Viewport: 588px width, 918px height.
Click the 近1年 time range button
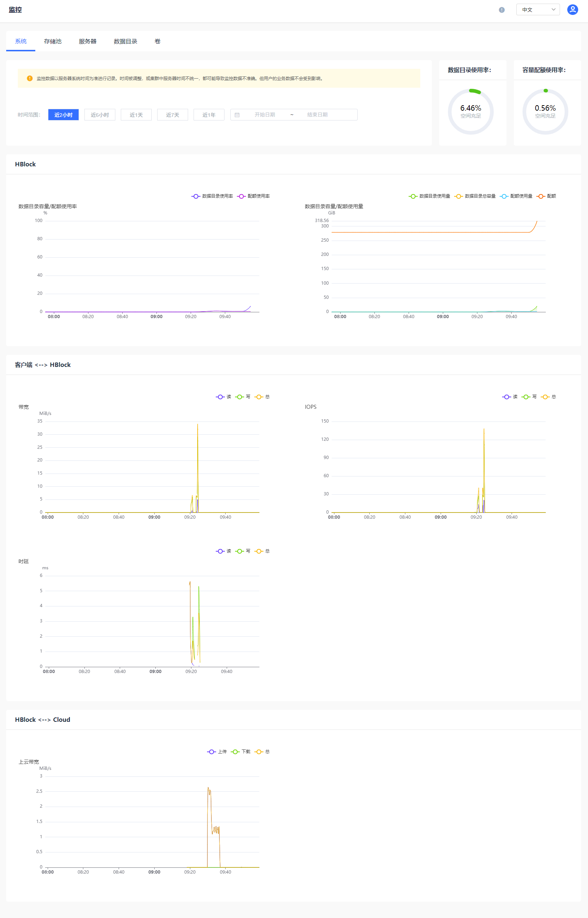[x=208, y=115]
